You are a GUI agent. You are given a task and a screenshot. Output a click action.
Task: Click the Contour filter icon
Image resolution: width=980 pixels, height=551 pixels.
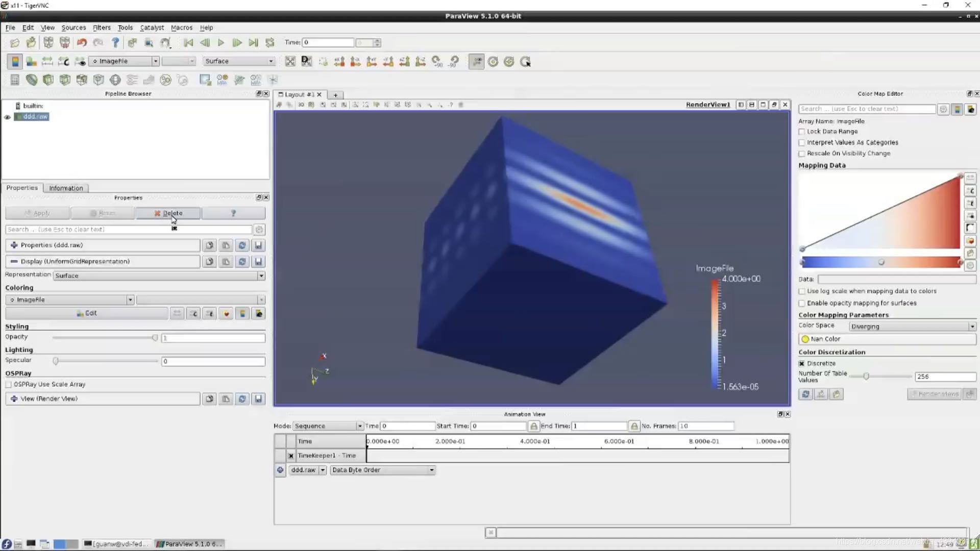(32, 80)
